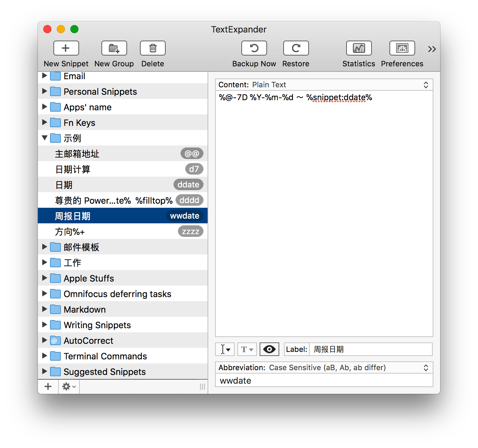This screenshot has height=448, width=478.
Task: Click the Label text field
Action: point(370,349)
